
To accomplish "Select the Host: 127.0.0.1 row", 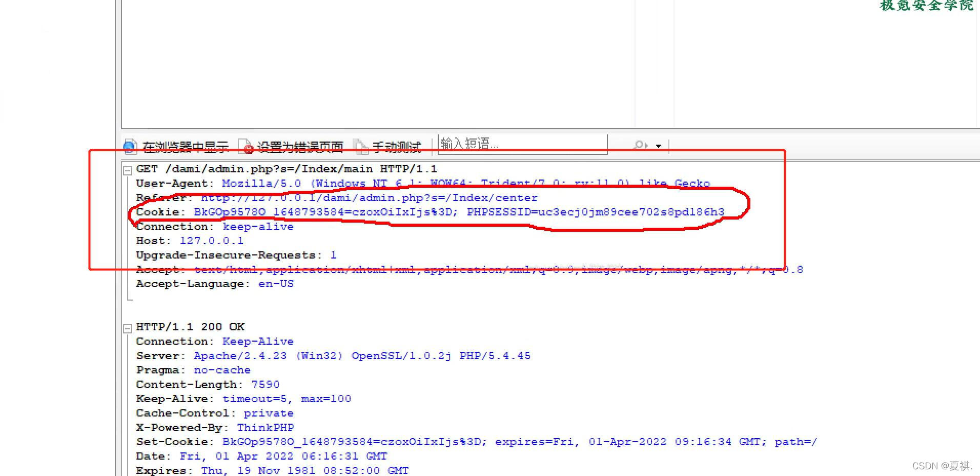I will point(190,241).
